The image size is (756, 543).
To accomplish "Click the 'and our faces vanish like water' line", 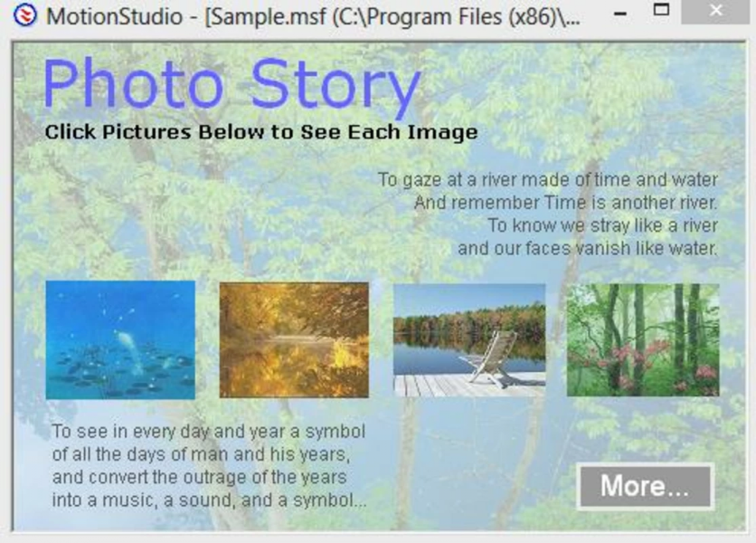I will (x=587, y=247).
